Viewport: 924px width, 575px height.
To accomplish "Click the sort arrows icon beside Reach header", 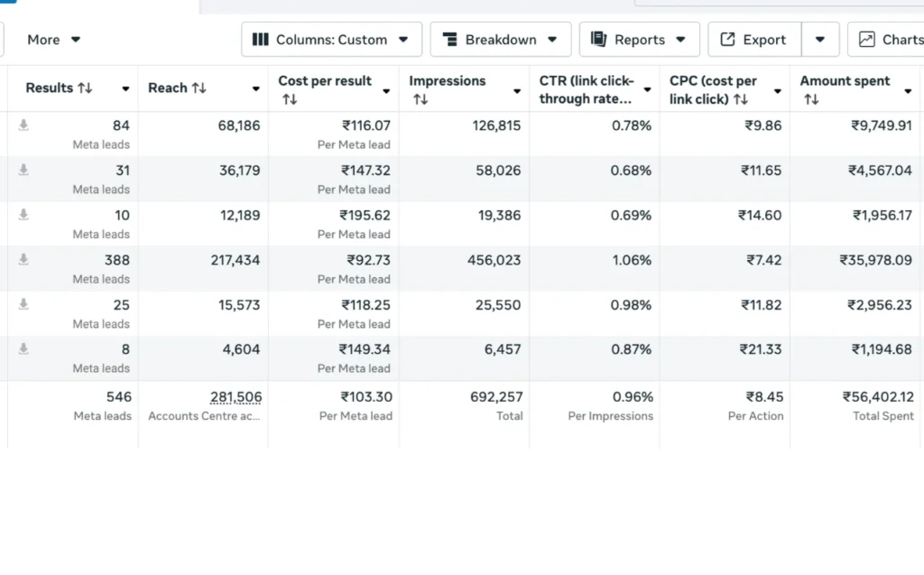I will [199, 88].
